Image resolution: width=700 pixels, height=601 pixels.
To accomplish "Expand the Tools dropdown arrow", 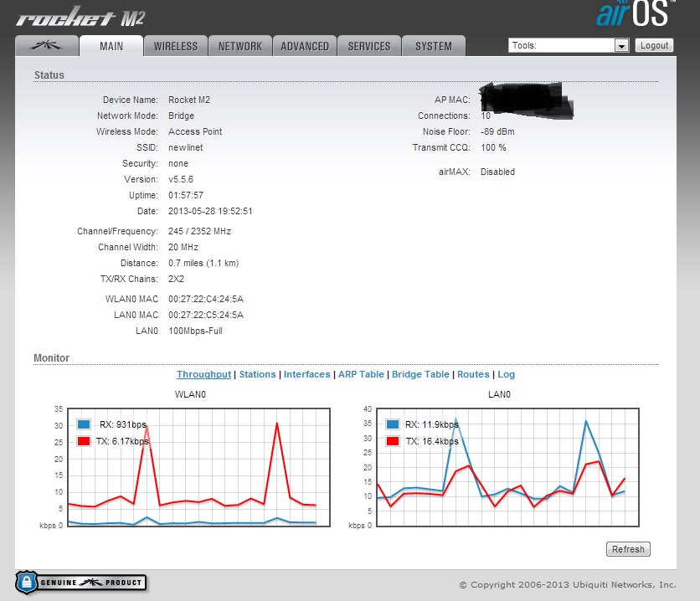I will point(621,45).
